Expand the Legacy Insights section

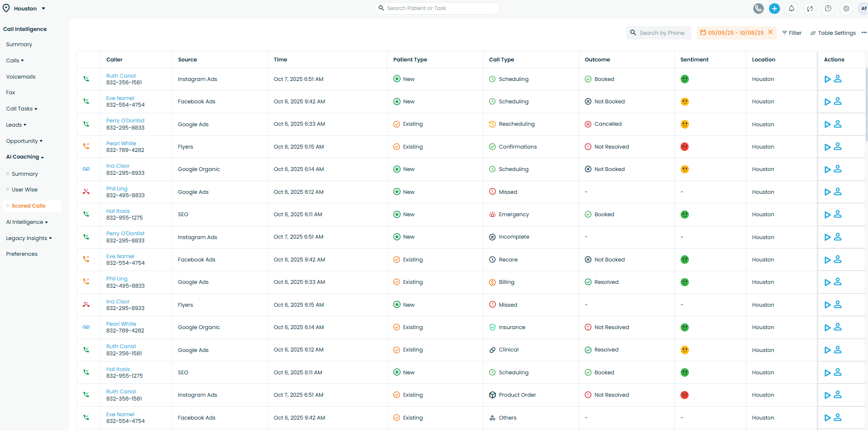coord(29,238)
